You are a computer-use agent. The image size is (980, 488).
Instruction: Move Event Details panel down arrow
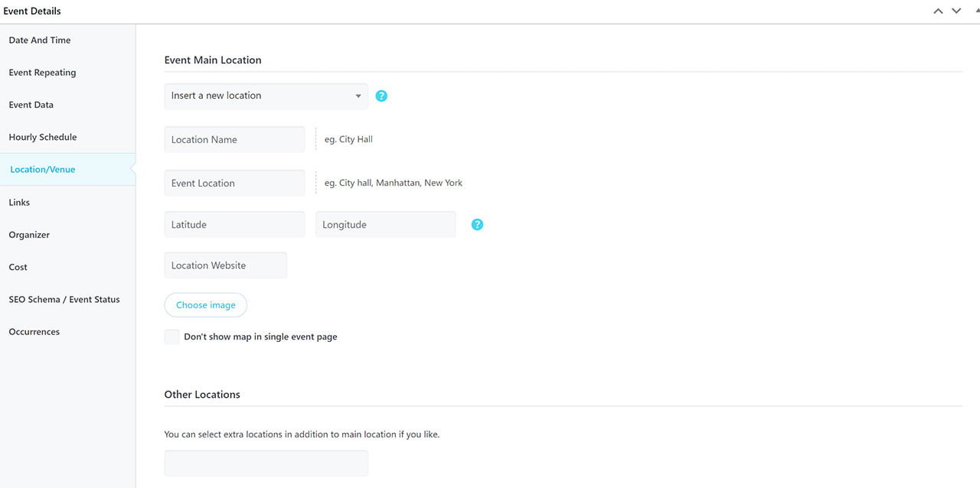pos(956,11)
